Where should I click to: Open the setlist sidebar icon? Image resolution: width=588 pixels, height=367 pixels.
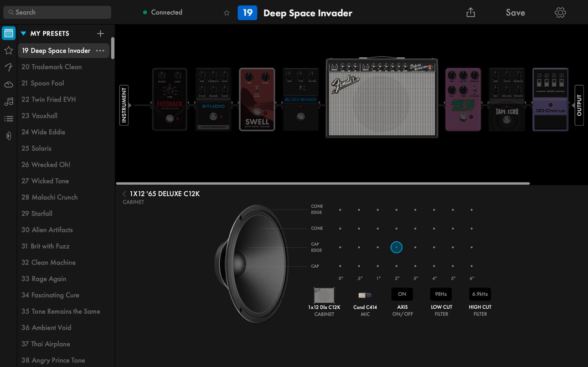point(9,119)
